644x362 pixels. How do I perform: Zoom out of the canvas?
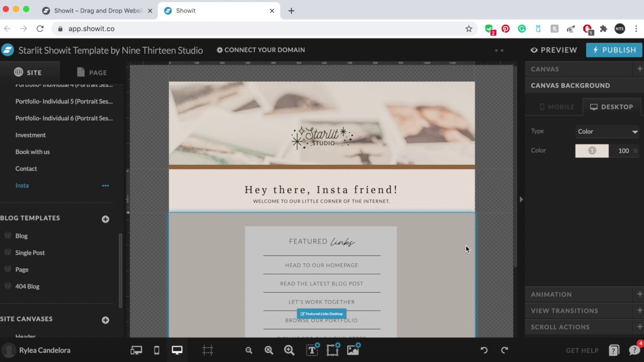coord(249,350)
